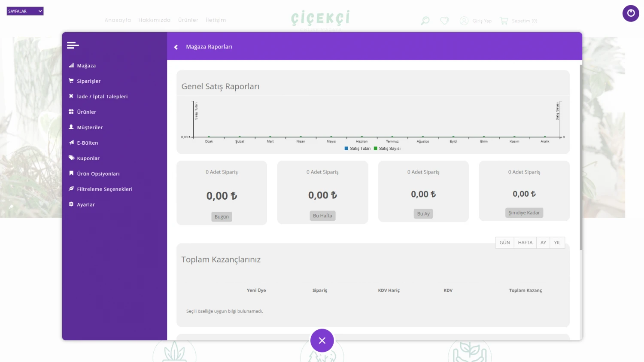Click the Bugün button
The image size is (644, 362).
click(222, 217)
